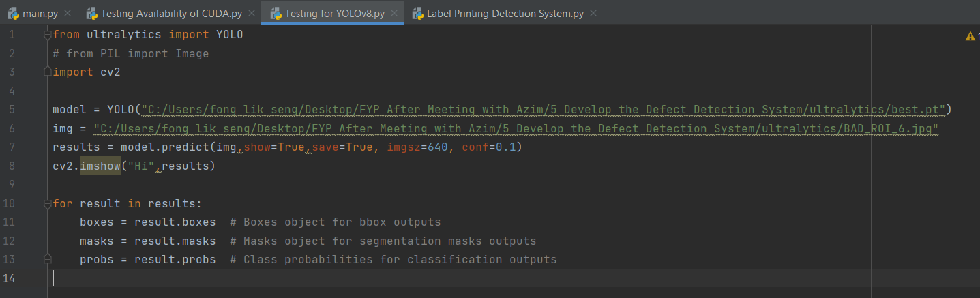Click the BAD_ROI_6.jpg image path string

point(516,128)
